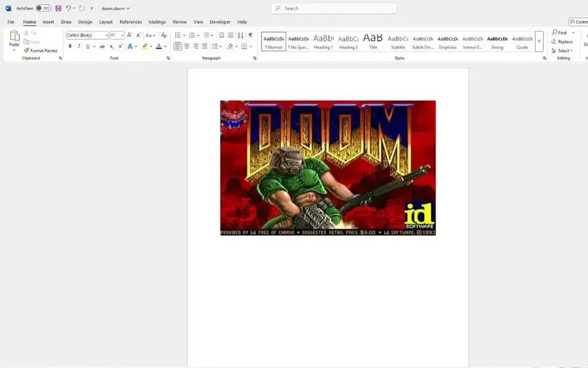Decrease font size with shrink icon
Image resolution: width=588 pixels, height=368 pixels.
[138, 35]
